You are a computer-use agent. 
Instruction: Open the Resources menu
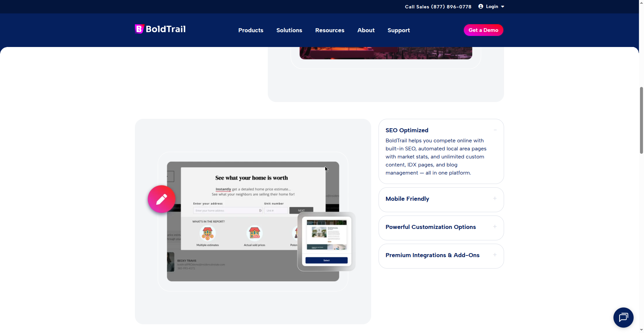(x=330, y=30)
